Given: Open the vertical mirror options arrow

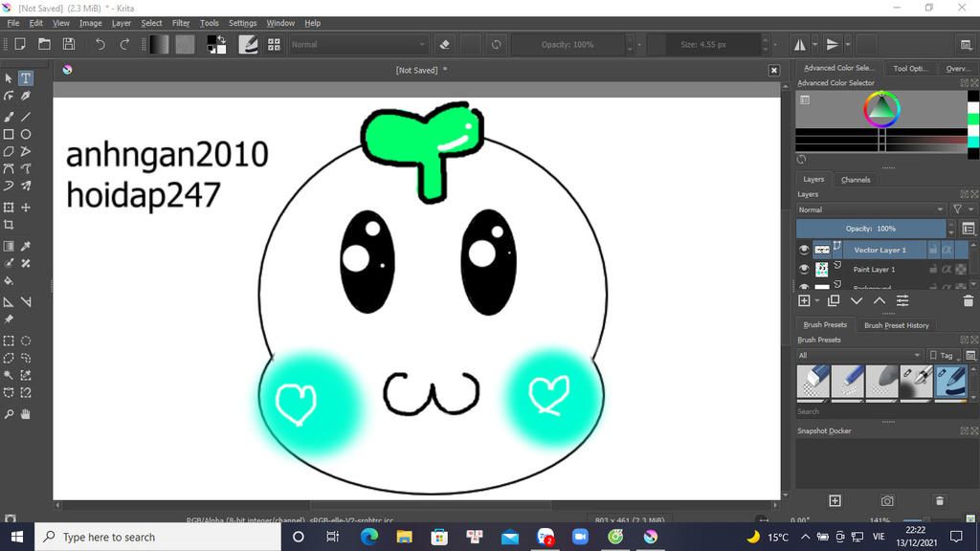Looking at the screenshot, I should (848, 44).
